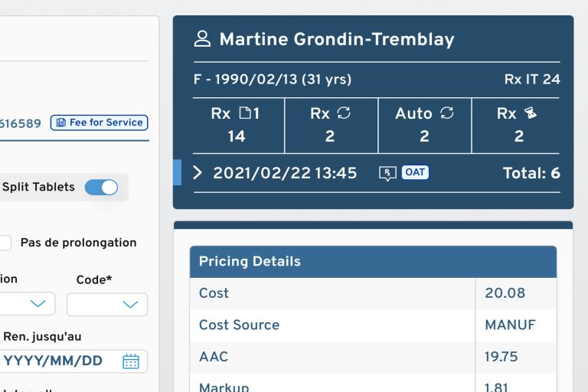Click the OAT badge
The height and width of the screenshot is (392, 588).
tap(415, 172)
